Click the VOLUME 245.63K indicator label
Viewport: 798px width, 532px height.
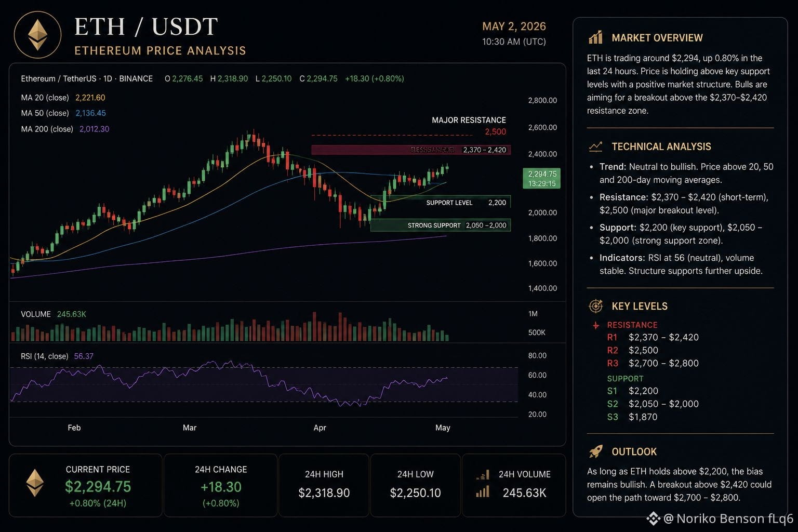pyautogui.click(x=54, y=314)
